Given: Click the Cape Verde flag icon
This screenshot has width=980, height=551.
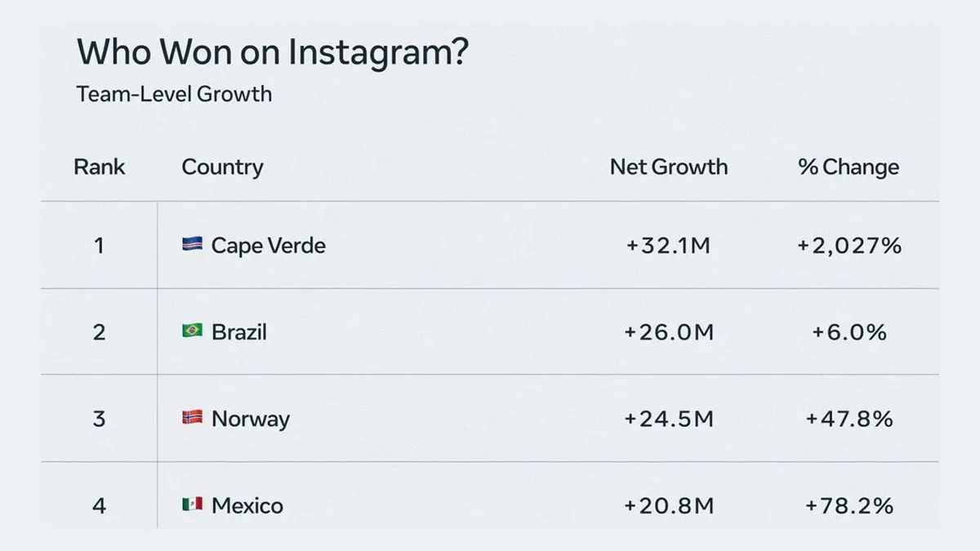Looking at the screenshot, I should (x=192, y=244).
